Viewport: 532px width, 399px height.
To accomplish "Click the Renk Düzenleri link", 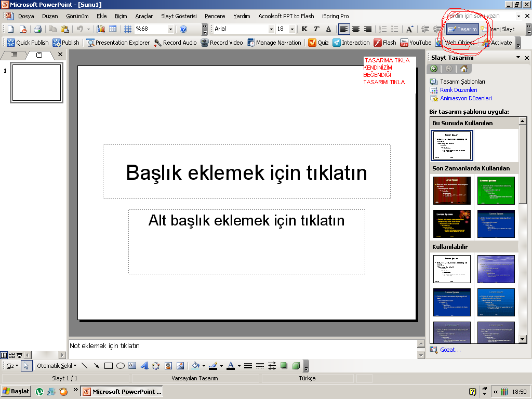I will (x=458, y=90).
